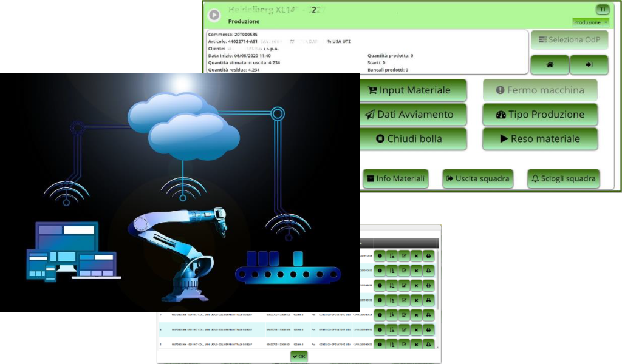The height and width of the screenshot is (364, 622).
Task: Click the sort icon in first table row
Action: click(x=392, y=256)
